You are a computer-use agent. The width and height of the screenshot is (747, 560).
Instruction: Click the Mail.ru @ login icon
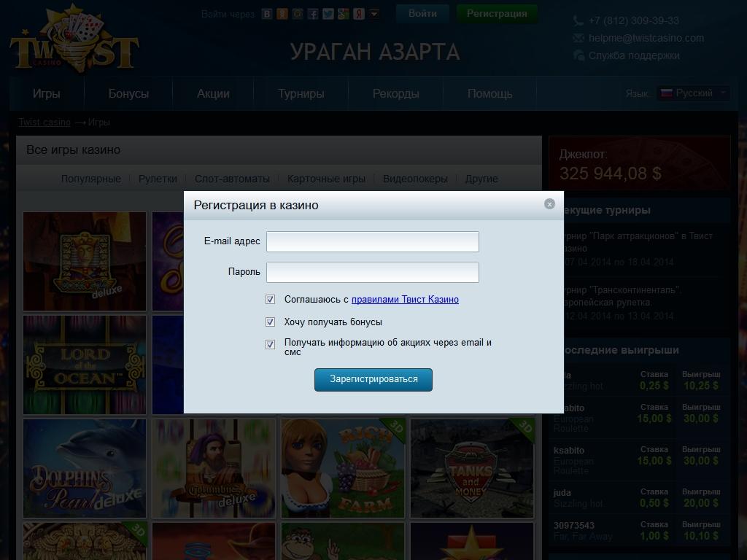tap(298, 14)
